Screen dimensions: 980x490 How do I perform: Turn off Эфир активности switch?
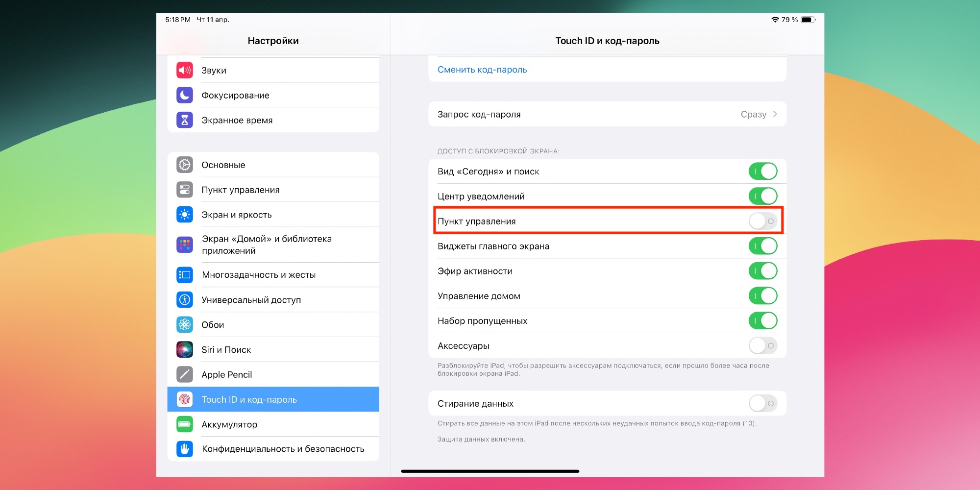click(x=763, y=271)
